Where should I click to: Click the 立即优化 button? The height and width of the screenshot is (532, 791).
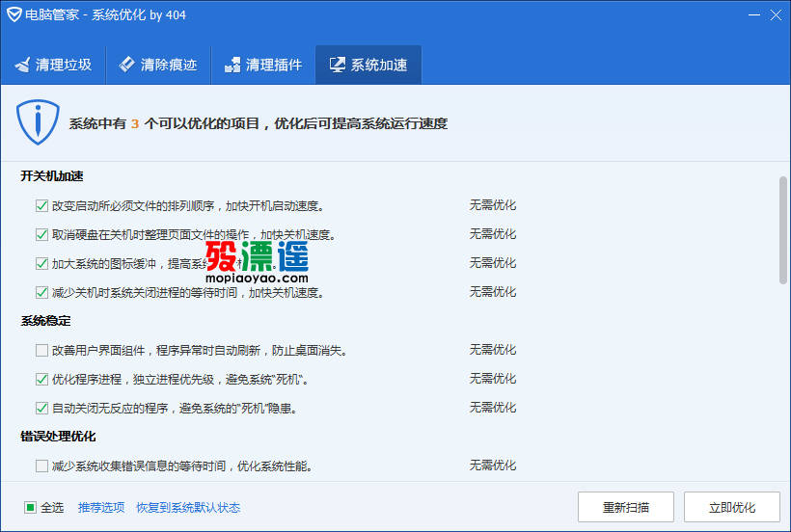point(732,507)
